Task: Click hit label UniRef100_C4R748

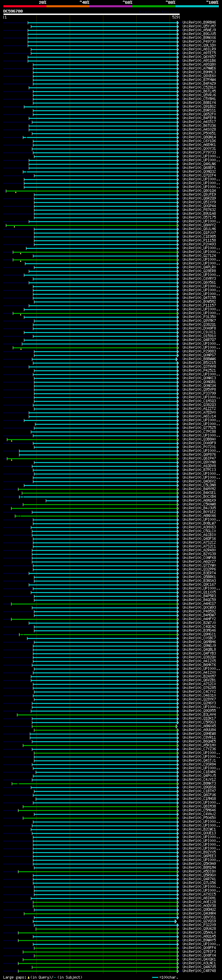Action: point(199,972)
